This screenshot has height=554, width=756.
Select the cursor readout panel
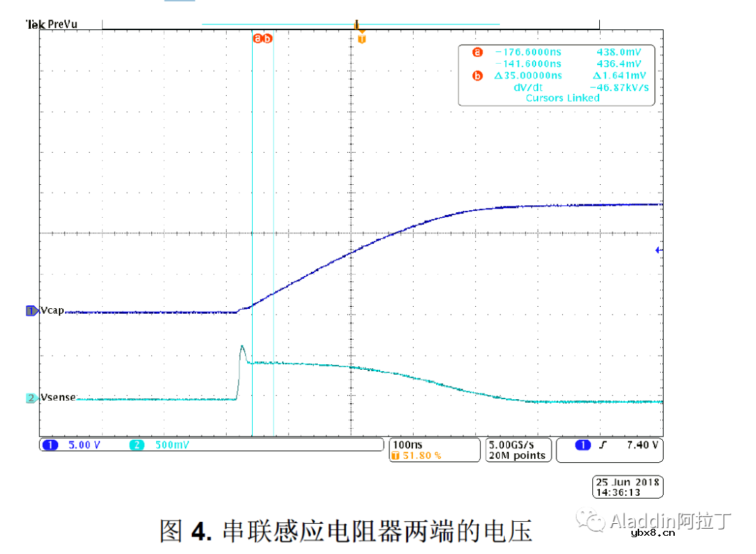click(556, 74)
